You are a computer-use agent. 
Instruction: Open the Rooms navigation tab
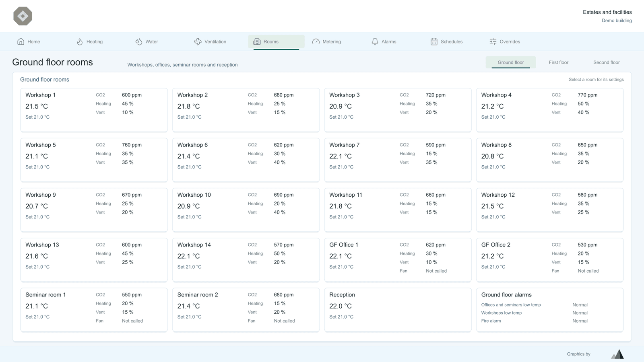276,42
